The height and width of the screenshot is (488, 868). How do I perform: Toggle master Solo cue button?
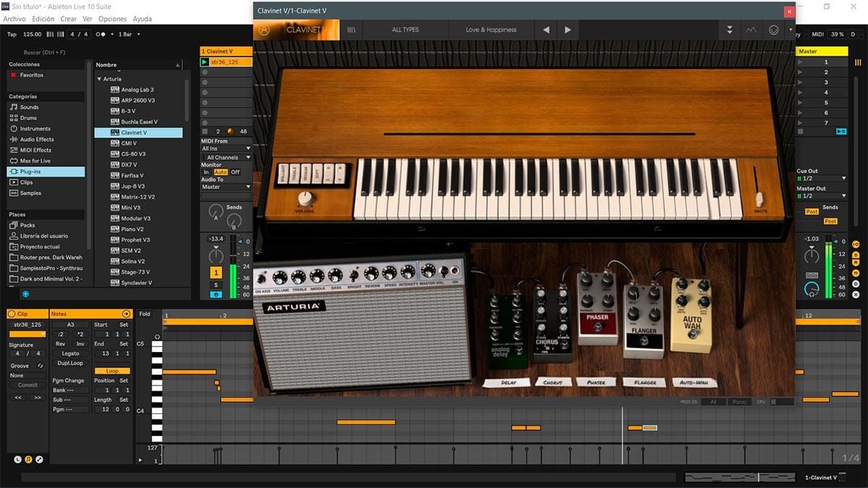pos(812,275)
